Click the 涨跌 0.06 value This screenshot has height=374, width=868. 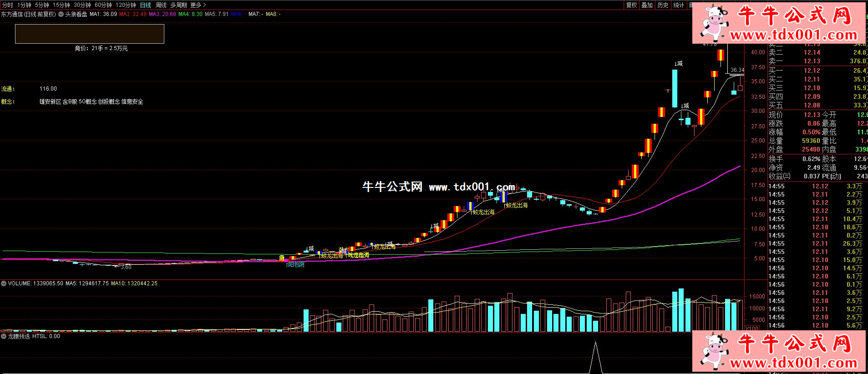[814, 123]
